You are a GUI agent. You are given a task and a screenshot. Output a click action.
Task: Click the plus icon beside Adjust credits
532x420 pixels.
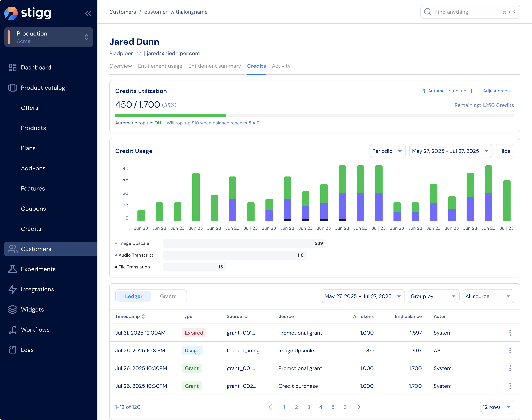click(x=479, y=91)
